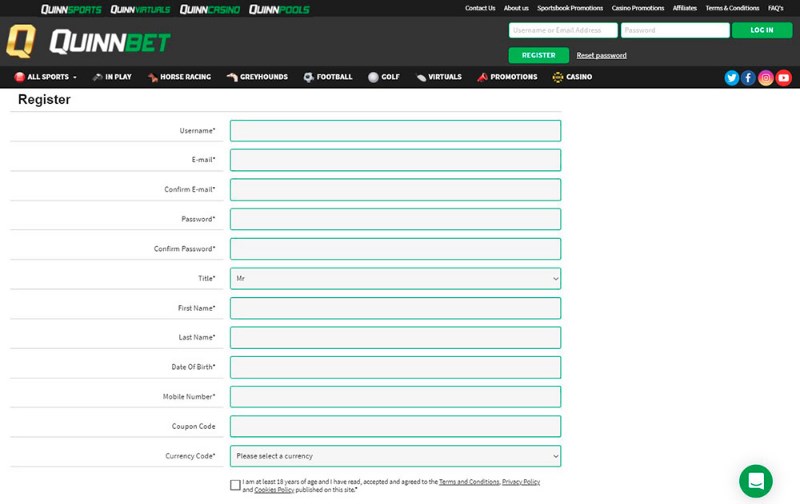800x504 pixels.
Task: Open the Currency Code dropdown
Action: point(395,456)
